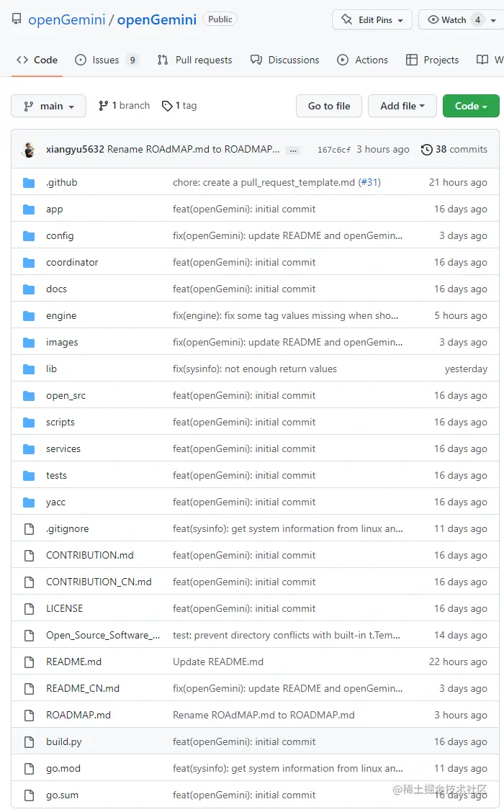
Task: Open the CONTRIBUTION.md file
Action: click(89, 555)
